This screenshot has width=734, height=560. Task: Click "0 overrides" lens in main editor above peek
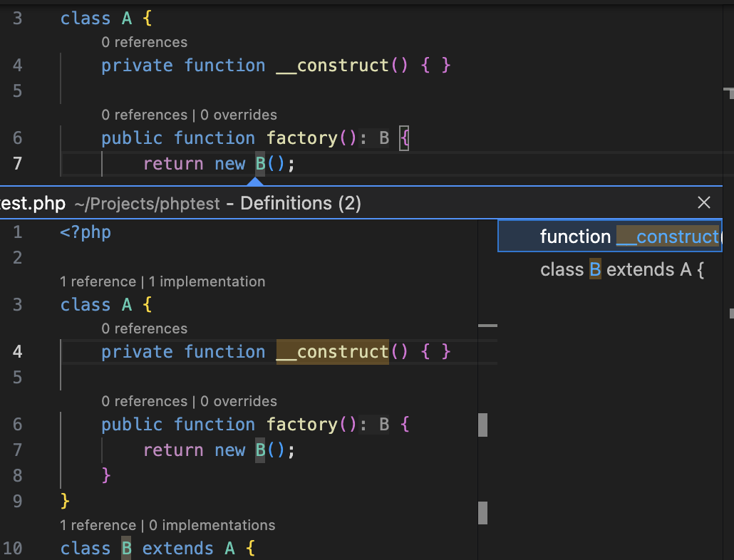click(x=238, y=115)
